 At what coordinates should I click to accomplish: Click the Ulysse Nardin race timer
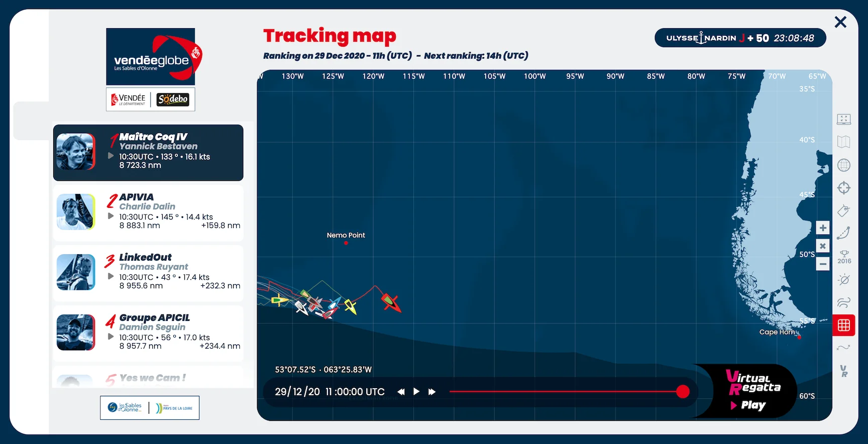(740, 38)
